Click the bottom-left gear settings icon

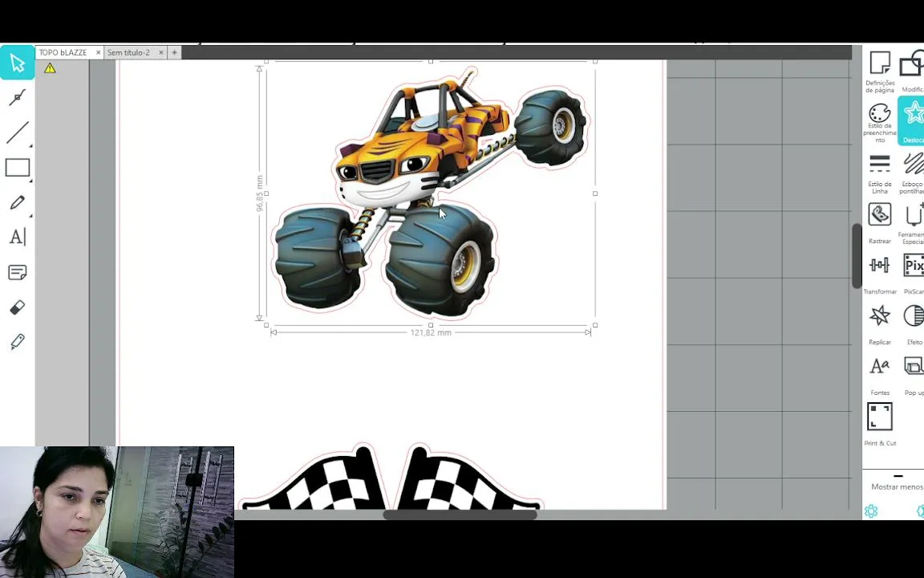(871, 511)
